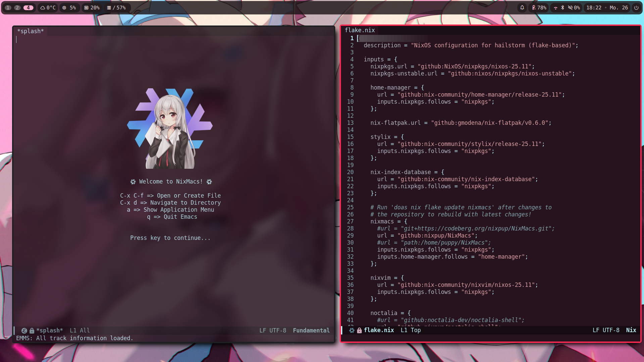Screen dimensions: 644x362
Task: Click the EMMS echo area message
Action: point(75,338)
